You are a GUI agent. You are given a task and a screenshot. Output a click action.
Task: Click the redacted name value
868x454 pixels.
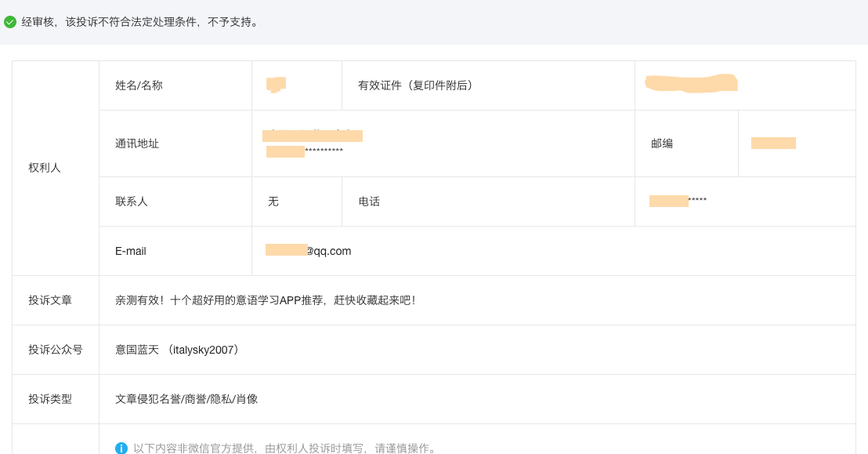(x=276, y=85)
